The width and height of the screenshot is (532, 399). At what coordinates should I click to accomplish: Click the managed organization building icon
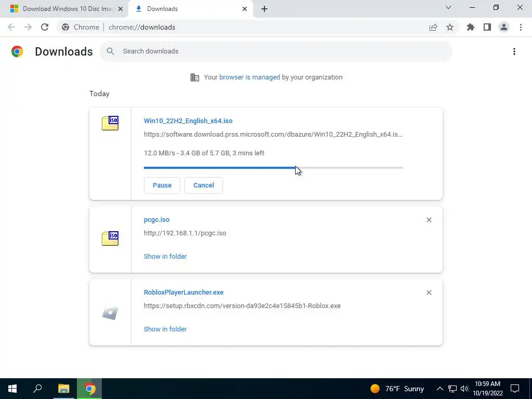(195, 77)
